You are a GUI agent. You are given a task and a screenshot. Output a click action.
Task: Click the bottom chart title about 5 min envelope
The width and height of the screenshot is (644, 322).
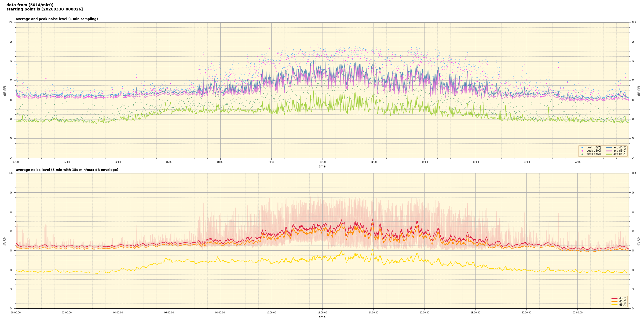pos(67,170)
